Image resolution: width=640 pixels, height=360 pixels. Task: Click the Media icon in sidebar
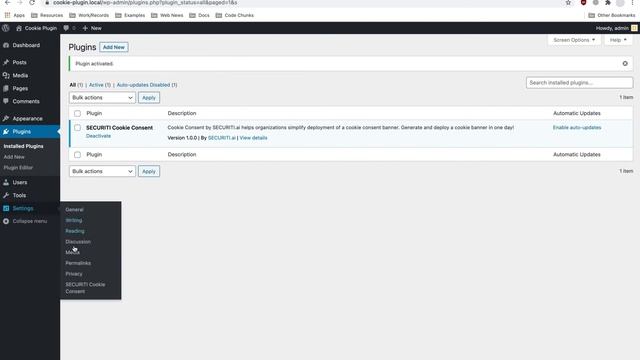click(6, 76)
